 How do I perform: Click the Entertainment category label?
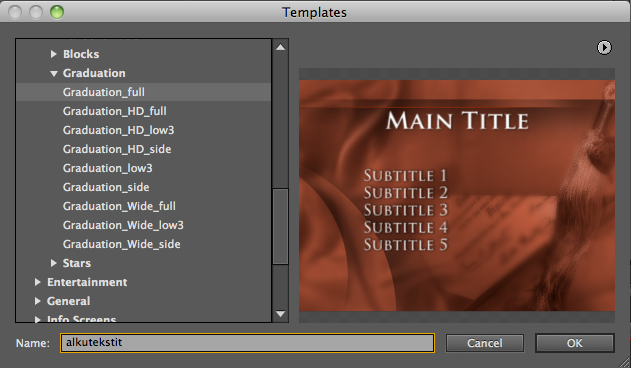click(x=87, y=282)
